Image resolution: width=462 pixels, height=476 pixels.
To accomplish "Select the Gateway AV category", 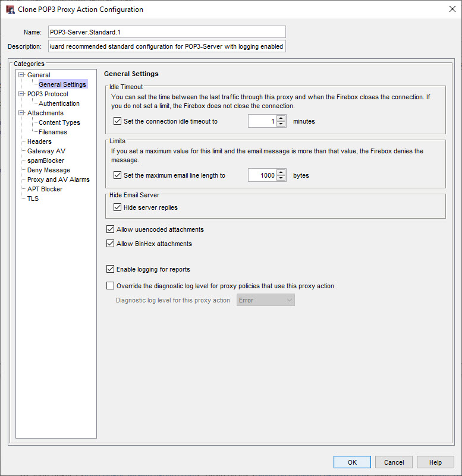I will coord(46,151).
